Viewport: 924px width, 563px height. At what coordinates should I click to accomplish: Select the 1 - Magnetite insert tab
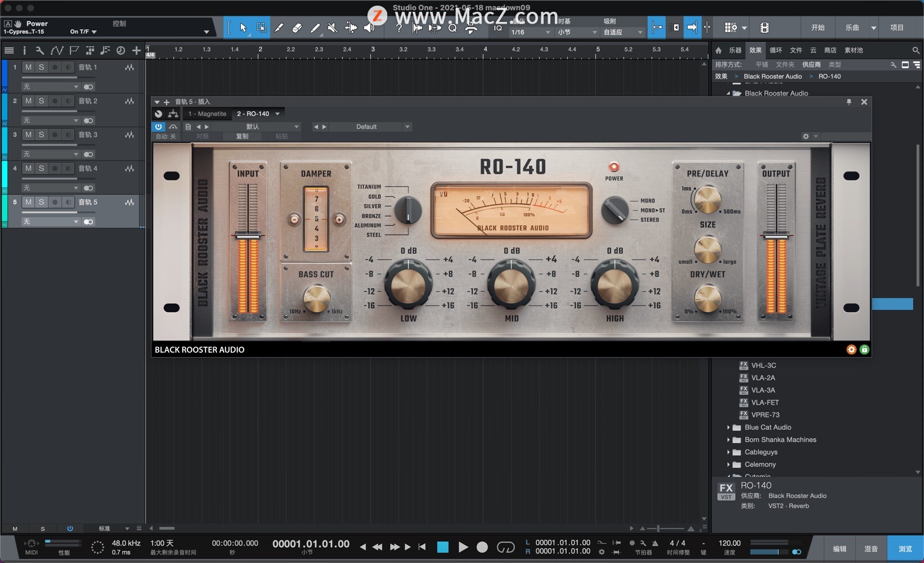pos(207,114)
